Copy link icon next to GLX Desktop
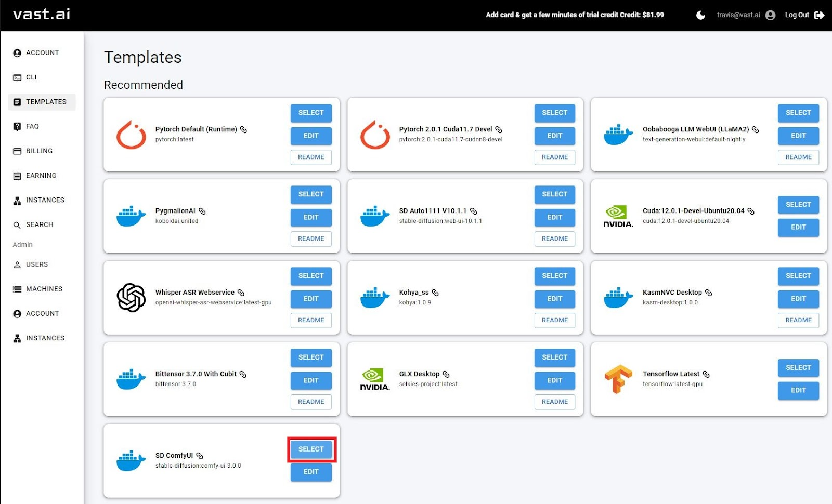This screenshot has height=504, width=832. 446,374
